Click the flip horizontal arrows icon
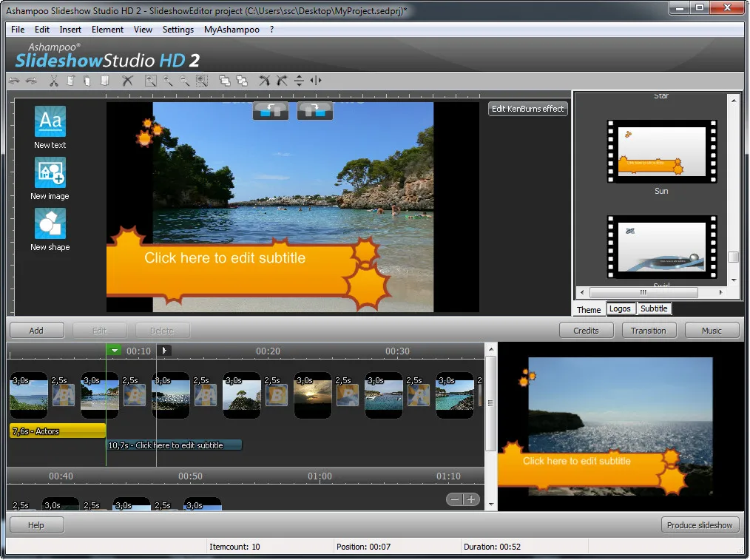750x560 pixels. tap(316, 81)
